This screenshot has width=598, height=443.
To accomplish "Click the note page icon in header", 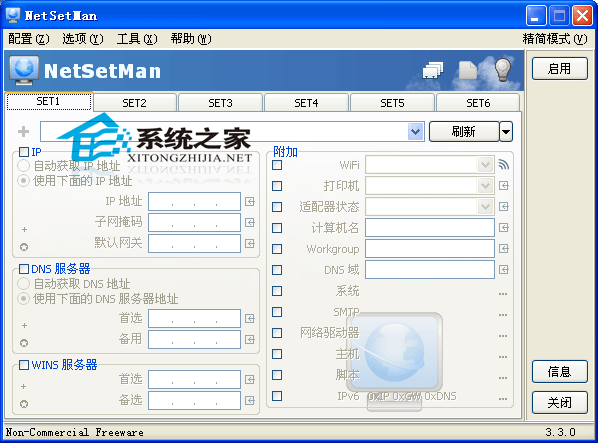I will [468, 70].
